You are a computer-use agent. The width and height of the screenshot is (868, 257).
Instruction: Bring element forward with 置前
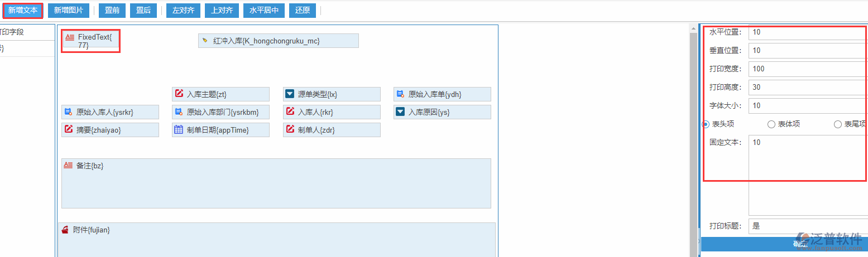click(x=113, y=10)
